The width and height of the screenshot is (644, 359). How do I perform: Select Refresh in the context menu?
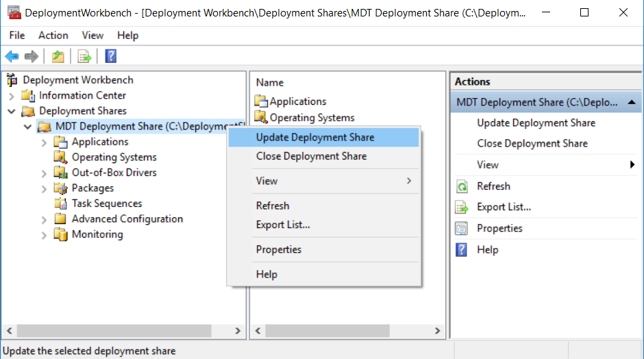pos(323,206)
